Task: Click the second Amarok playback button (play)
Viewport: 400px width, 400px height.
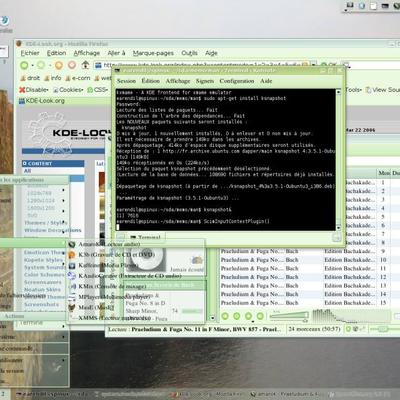Action: [x=237, y=316]
